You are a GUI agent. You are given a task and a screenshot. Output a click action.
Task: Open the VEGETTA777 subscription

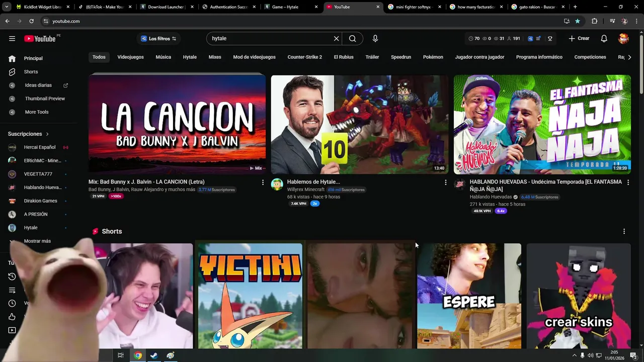coord(38,174)
